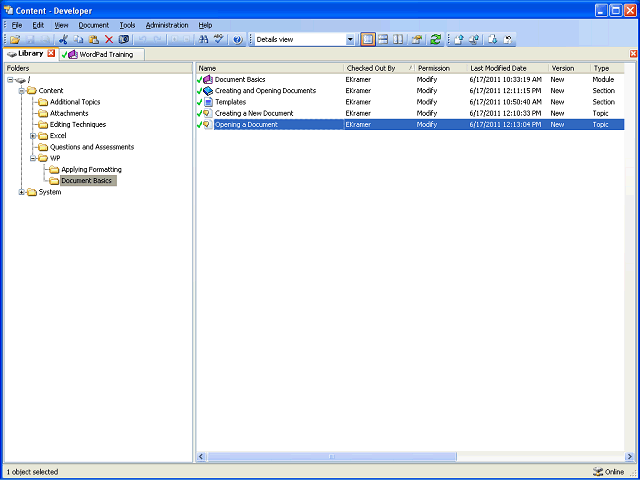
Task: Sort by the Permission column header
Action: [441, 69]
